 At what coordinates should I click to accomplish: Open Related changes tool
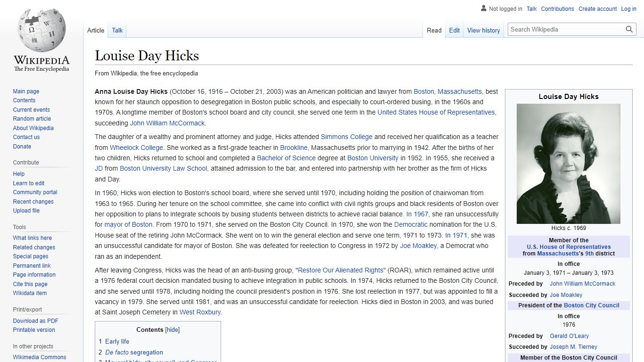pyautogui.click(x=34, y=247)
